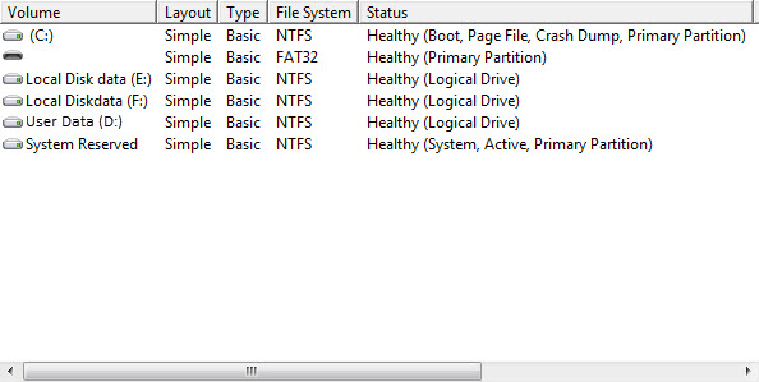Click the drive icon for System Reserved
The height and width of the screenshot is (382, 759).
13,144
